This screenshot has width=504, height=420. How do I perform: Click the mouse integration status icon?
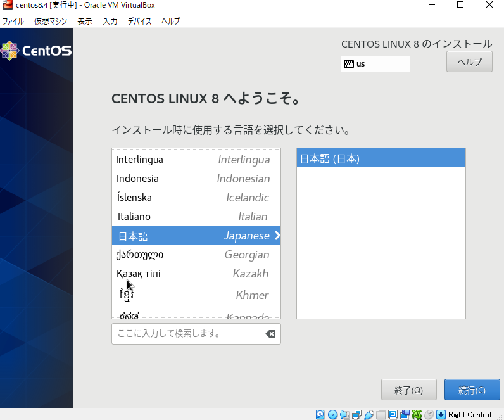tap(429, 414)
